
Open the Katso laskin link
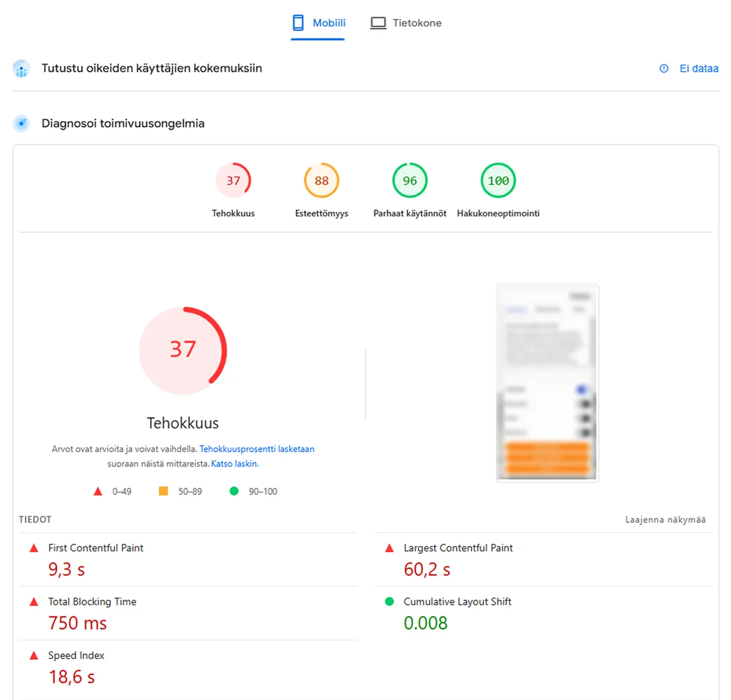(235, 463)
